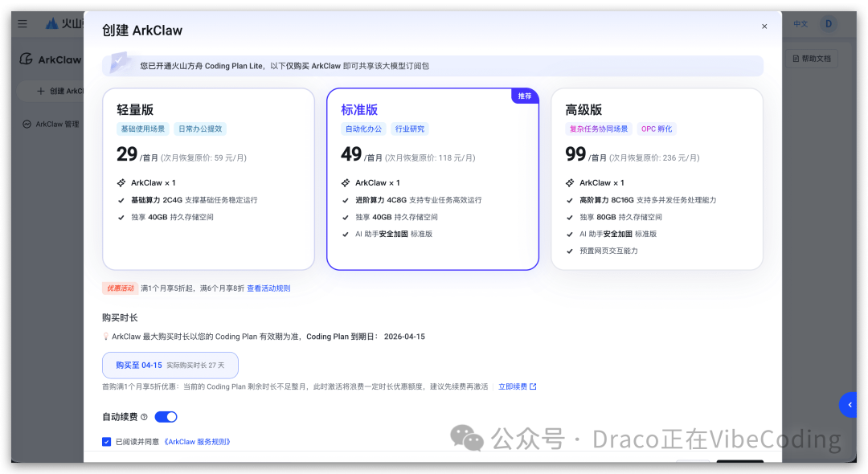Select the 高级版 plan card
Image resolution: width=868 pixels, height=474 pixels.
657,177
